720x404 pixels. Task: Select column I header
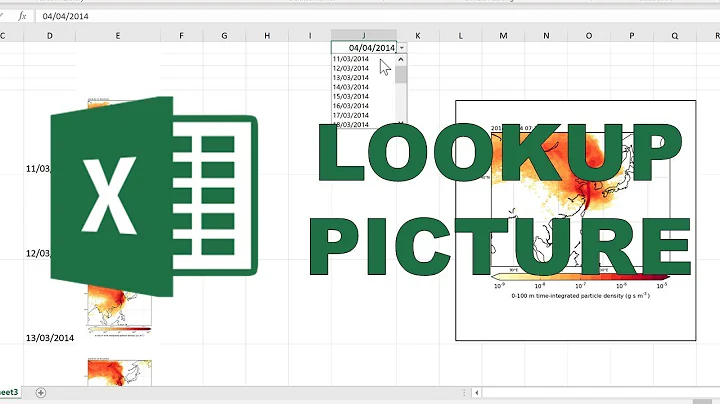click(x=309, y=35)
